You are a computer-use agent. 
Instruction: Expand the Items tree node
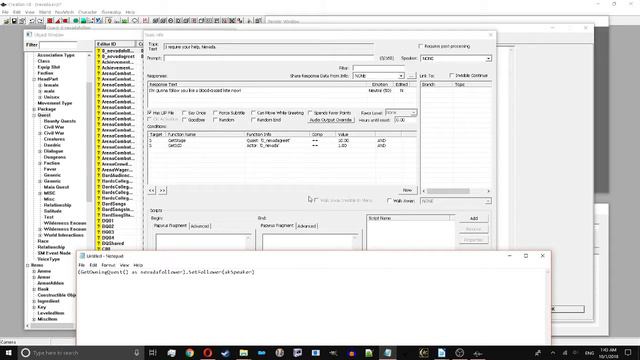point(28,265)
